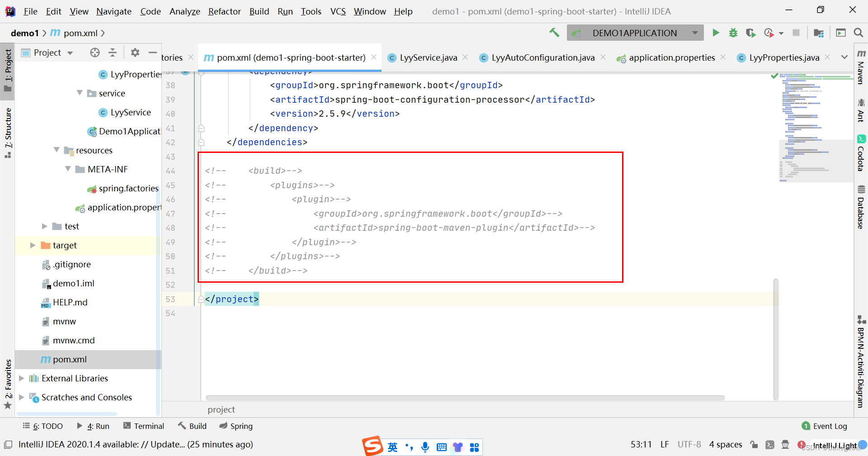Open the Database tool window
This screenshot has width=868, height=456.
click(861, 207)
